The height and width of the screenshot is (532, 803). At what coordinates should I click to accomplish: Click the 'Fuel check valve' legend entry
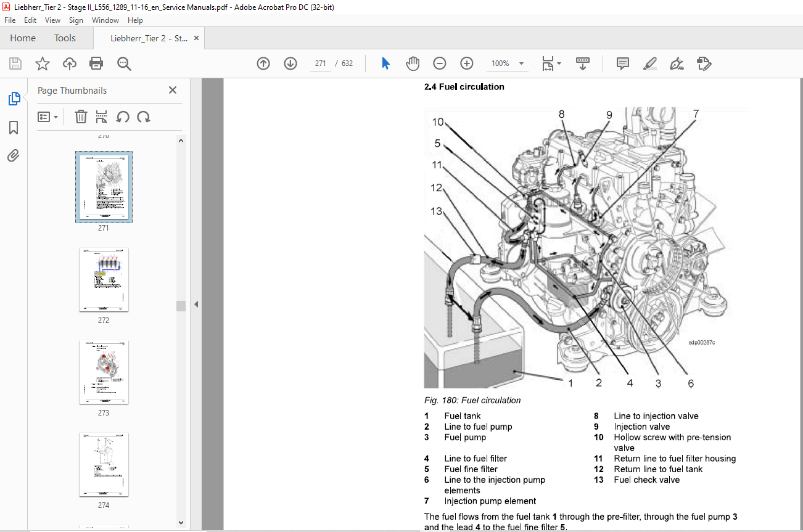[x=646, y=480]
